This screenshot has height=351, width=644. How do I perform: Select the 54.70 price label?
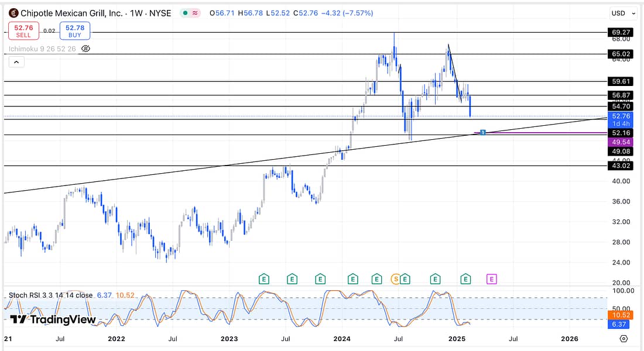pyautogui.click(x=621, y=106)
